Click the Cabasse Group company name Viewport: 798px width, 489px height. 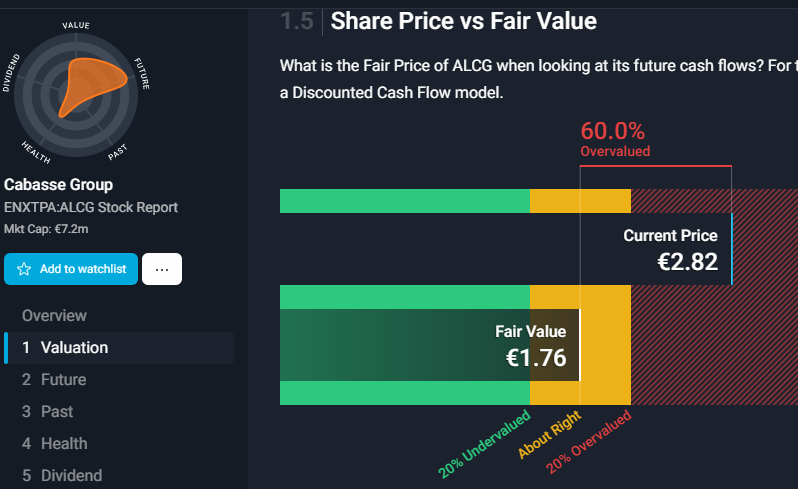pyautogui.click(x=59, y=185)
